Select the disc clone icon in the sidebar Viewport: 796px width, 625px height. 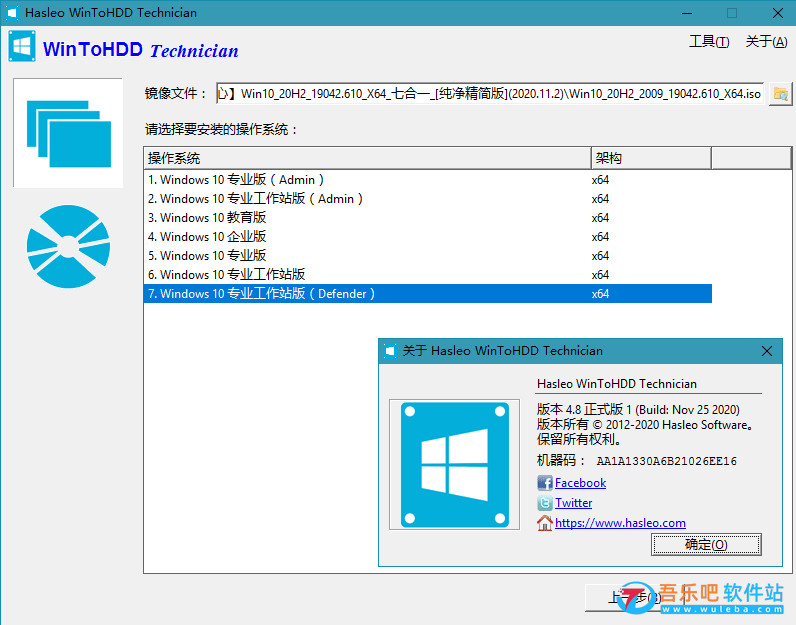(69, 247)
